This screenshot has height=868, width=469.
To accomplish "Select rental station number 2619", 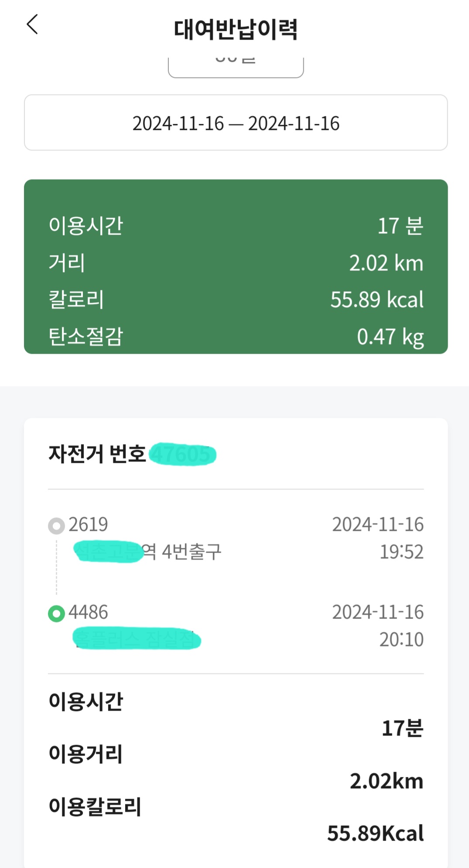I will coord(88,524).
